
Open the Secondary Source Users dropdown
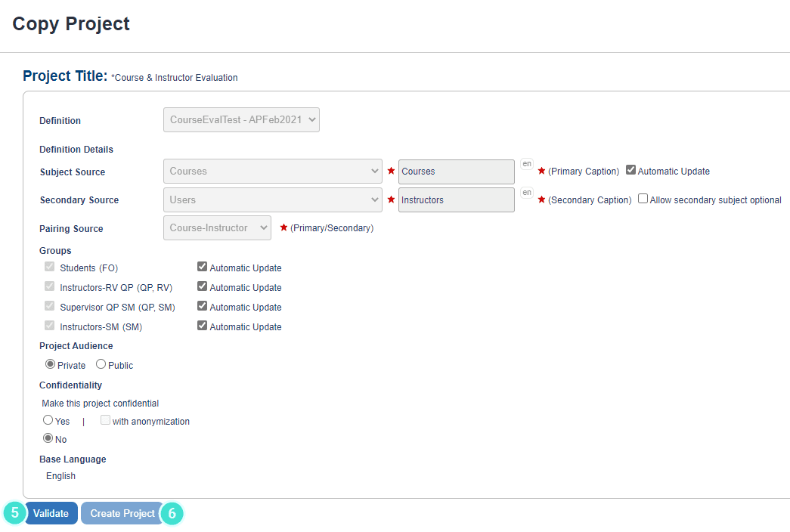click(273, 200)
